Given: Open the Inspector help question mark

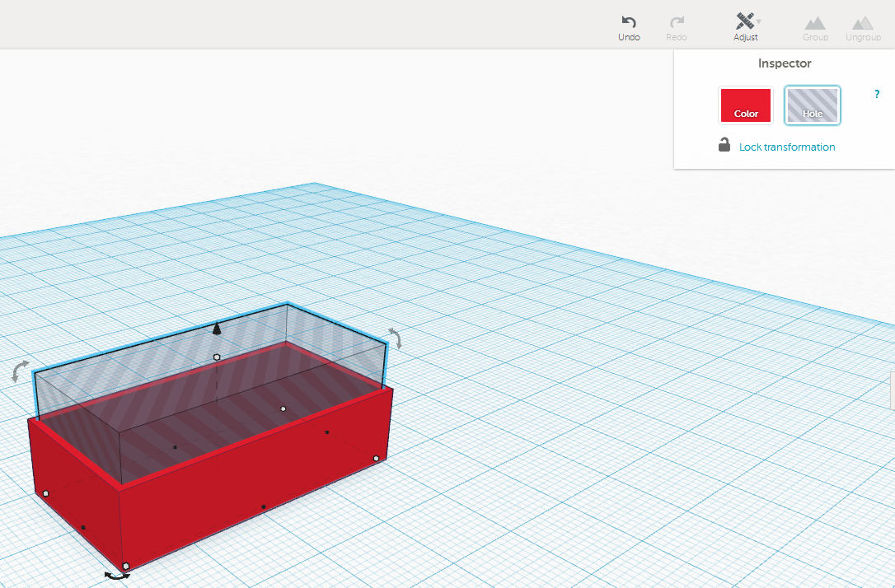Looking at the screenshot, I should [877, 94].
